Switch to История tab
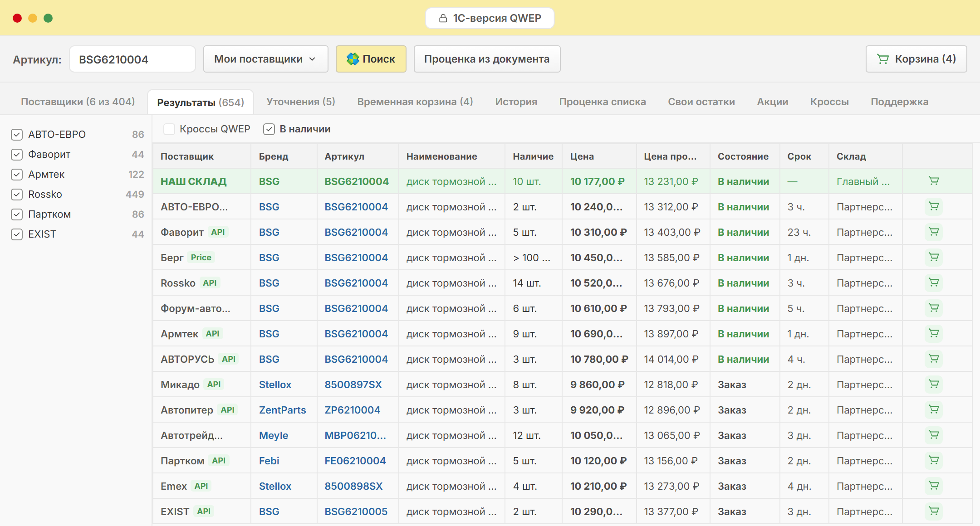Screen dimensions: 980x526 pos(516,102)
